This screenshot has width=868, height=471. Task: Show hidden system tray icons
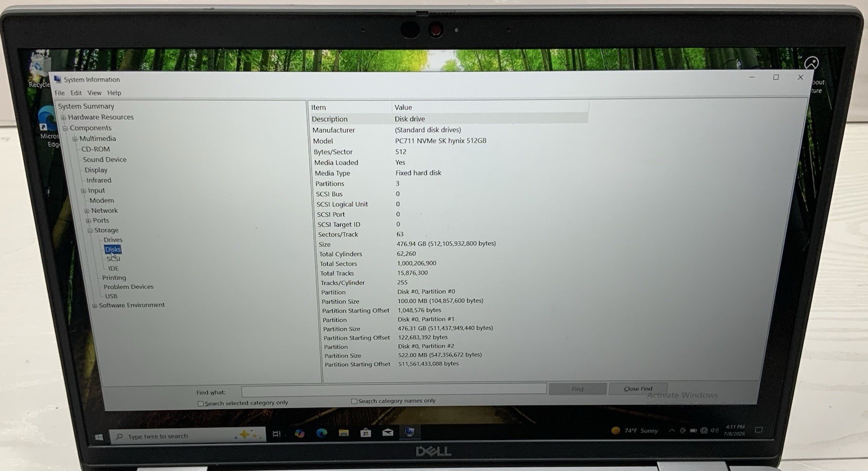tap(672, 430)
